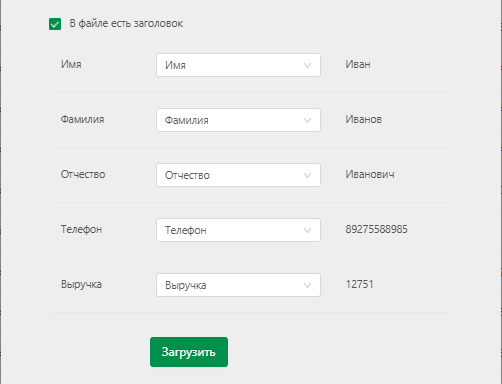Click the Выручка row label on the left

pyautogui.click(x=81, y=284)
